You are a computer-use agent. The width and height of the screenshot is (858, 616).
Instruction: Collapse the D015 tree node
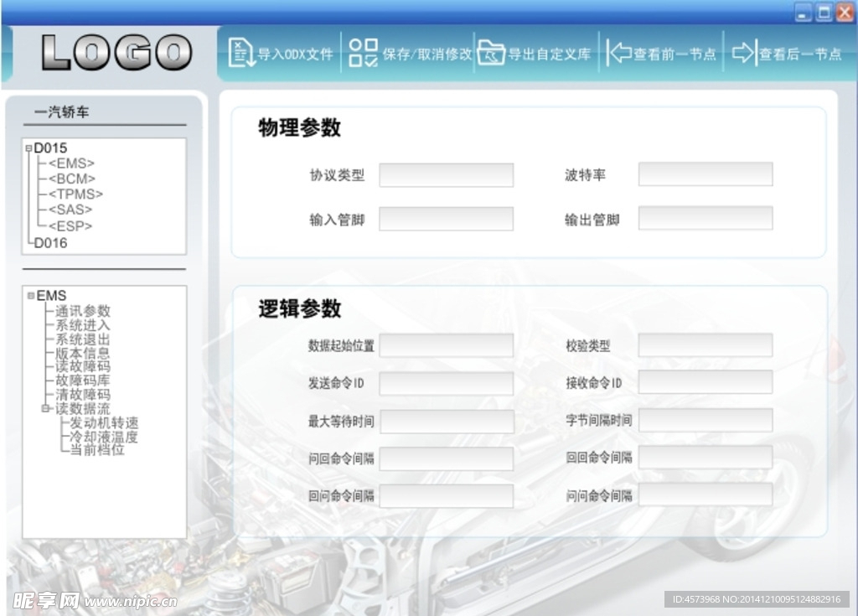click(28, 148)
